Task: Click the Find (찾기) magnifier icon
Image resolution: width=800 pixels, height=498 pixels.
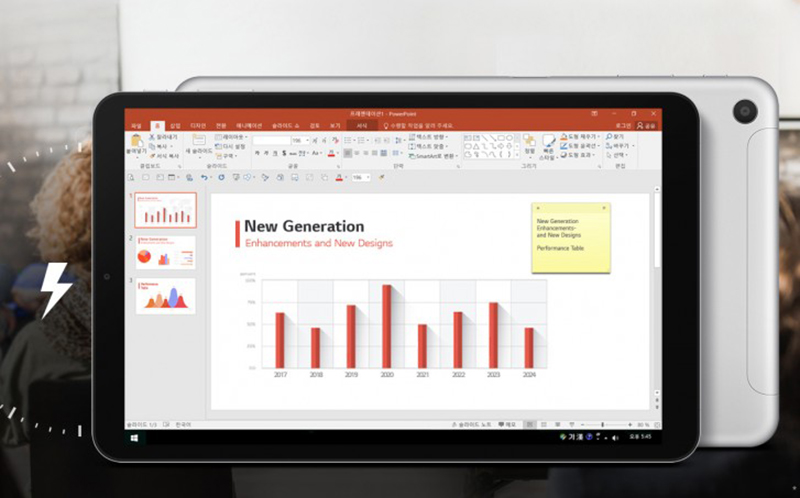Action: coord(609,136)
